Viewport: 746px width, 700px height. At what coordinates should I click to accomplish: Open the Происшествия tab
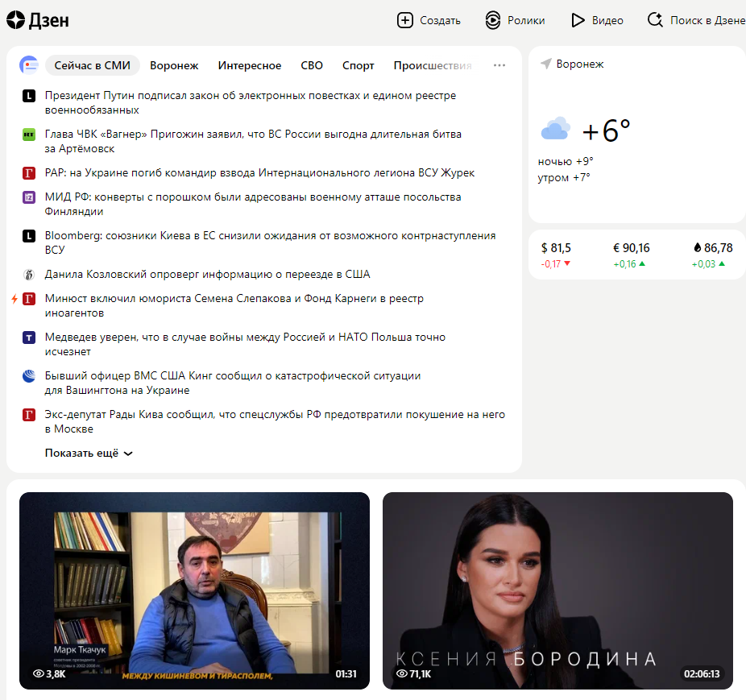tap(433, 65)
